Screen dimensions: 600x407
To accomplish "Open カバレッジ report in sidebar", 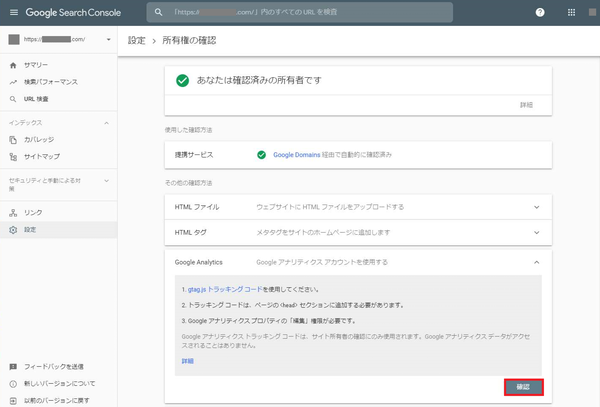I will tap(40, 141).
